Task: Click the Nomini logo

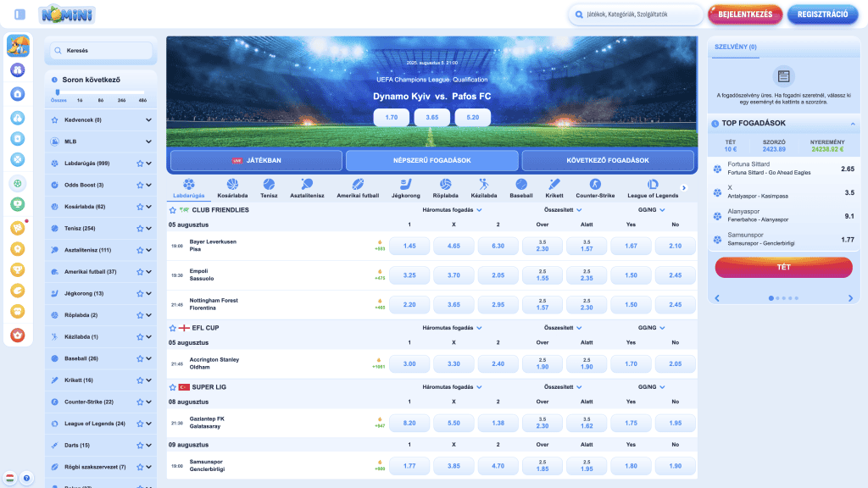Action: click(67, 14)
